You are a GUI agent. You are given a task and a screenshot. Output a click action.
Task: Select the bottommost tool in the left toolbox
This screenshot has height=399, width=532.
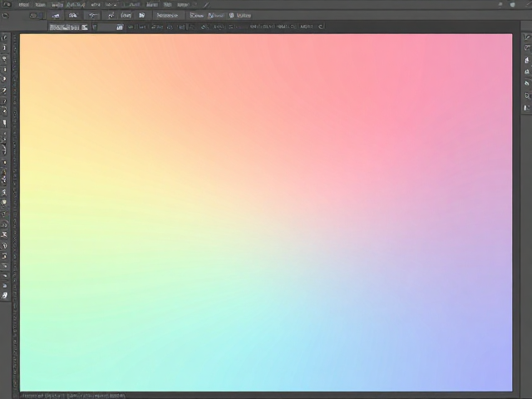click(x=4, y=296)
